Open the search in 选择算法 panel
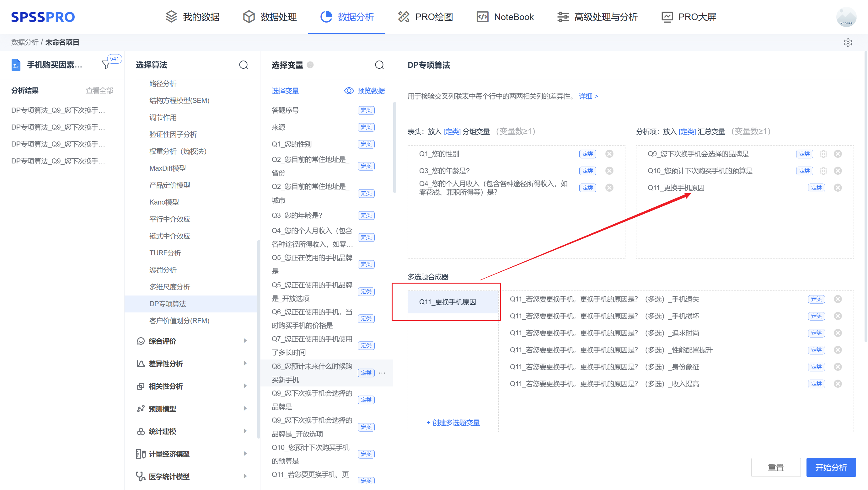The width and height of the screenshot is (868, 490). [244, 65]
